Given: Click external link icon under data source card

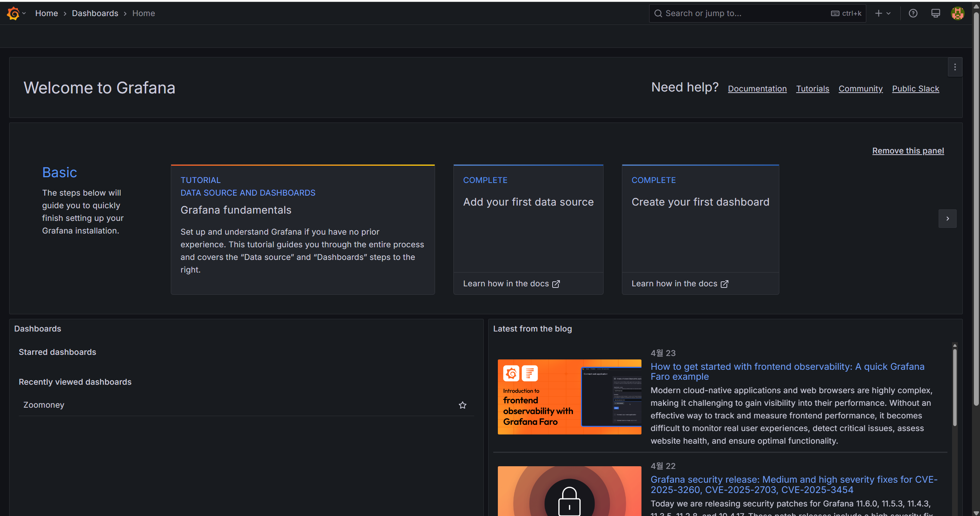Looking at the screenshot, I should point(556,284).
